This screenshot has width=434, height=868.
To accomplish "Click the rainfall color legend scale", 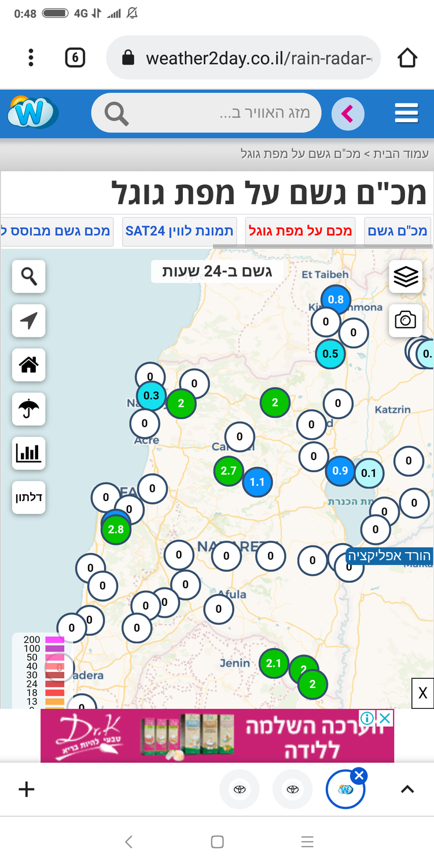I will pyautogui.click(x=38, y=670).
